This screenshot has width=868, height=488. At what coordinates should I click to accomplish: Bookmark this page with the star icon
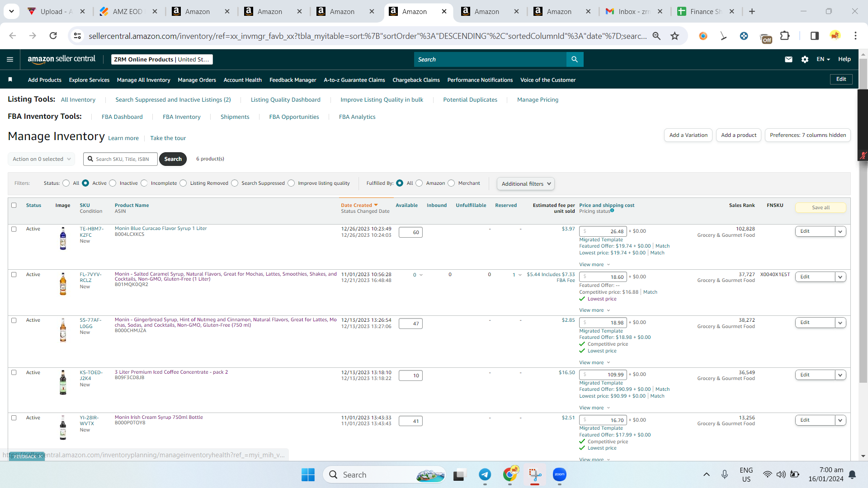point(675,36)
